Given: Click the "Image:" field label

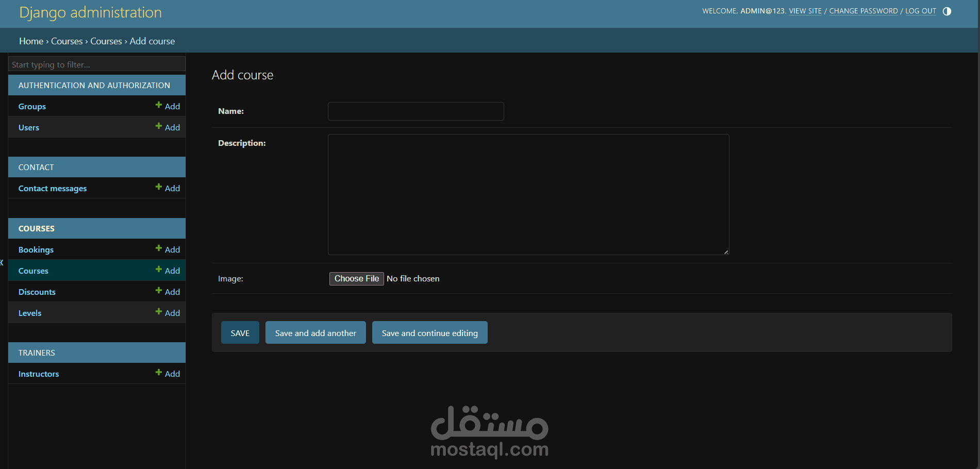Looking at the screenshot, I should pyautogui.click(x=230, y=279).
